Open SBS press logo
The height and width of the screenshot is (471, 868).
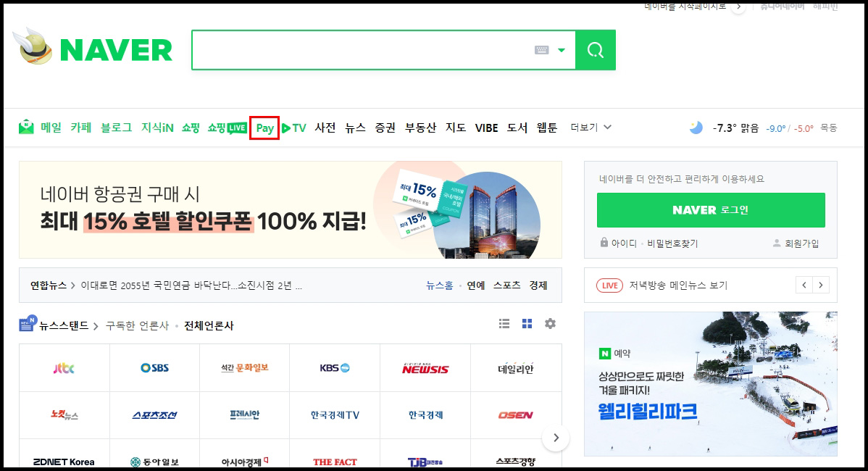[x=154, y=368]
